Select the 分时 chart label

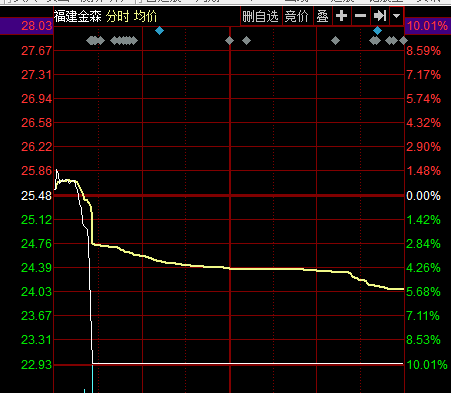tap(117, 16)
